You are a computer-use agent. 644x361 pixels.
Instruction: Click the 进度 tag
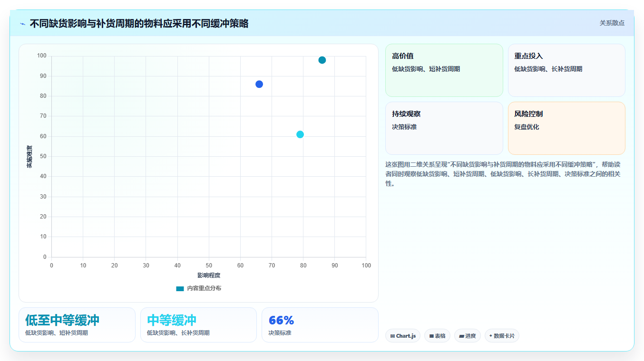coord(468,336)
